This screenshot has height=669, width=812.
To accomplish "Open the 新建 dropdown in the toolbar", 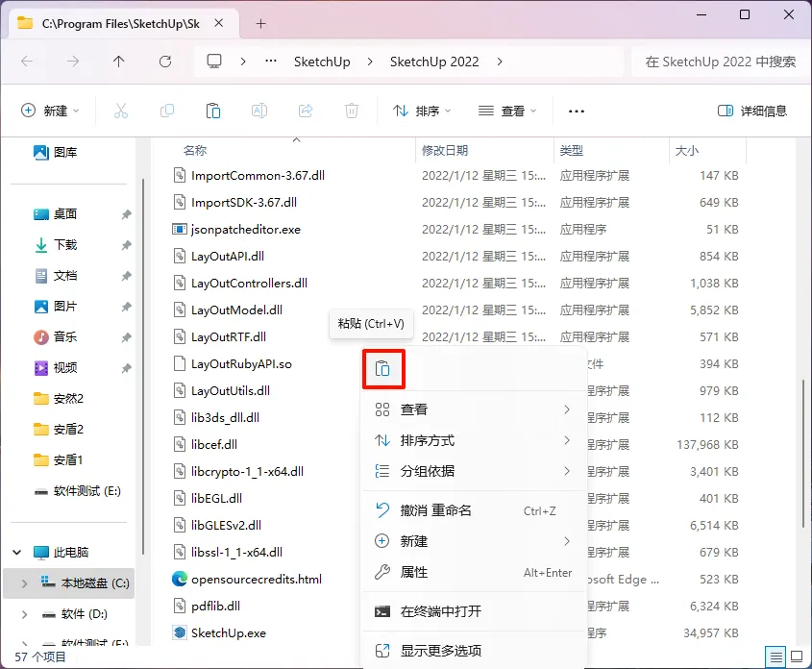I will pyautogui.click(x=50, y=111).
